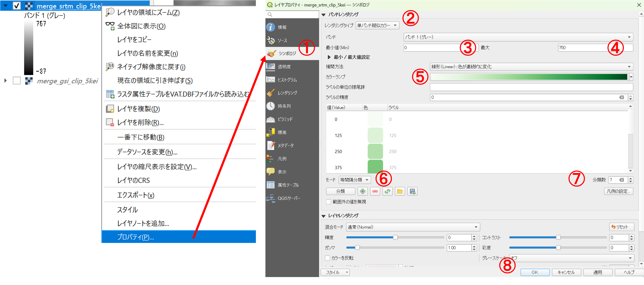This screenshot has width=644, height=285.
Task: Open the ピラミッド sidebar section
Action: point(285,119)
